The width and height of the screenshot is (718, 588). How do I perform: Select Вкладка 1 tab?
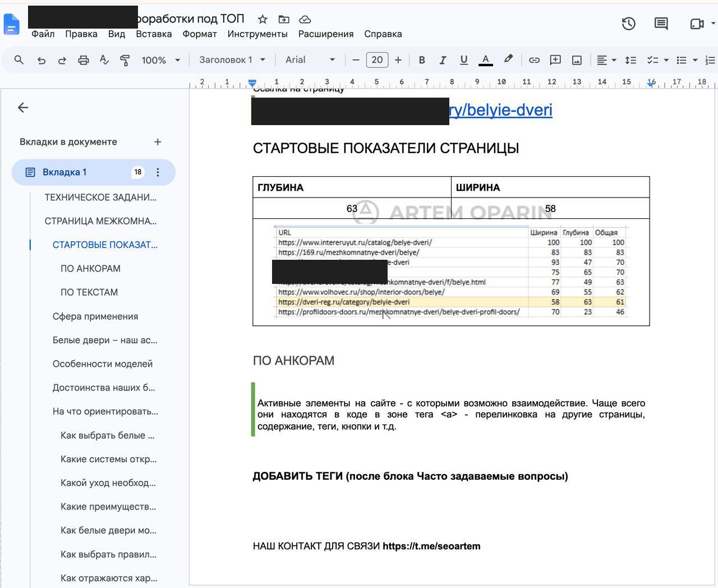93,172
